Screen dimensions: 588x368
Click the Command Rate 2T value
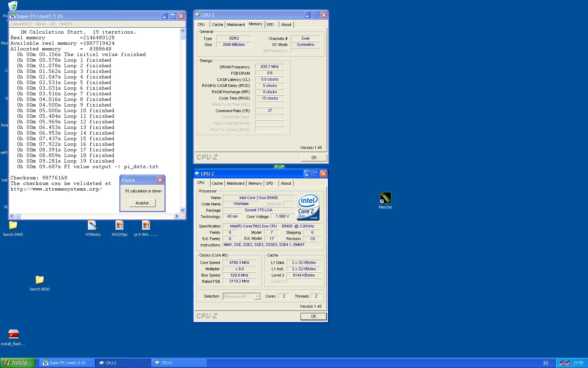270,110
